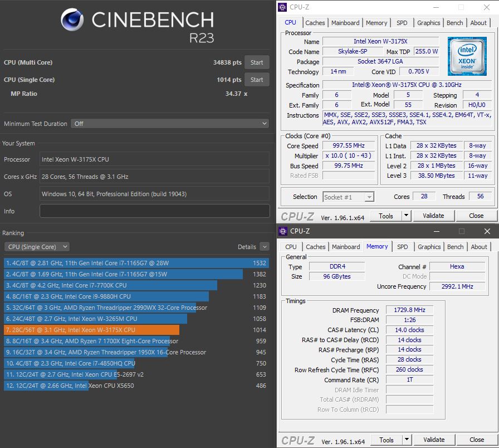Click the memory Size 96 GBytes value
499x448 pixels.
(337, 276)
